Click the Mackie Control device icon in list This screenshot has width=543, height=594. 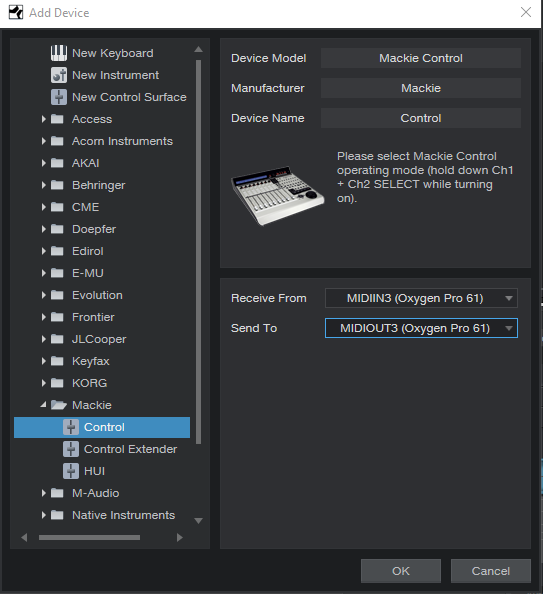[71, 427]
